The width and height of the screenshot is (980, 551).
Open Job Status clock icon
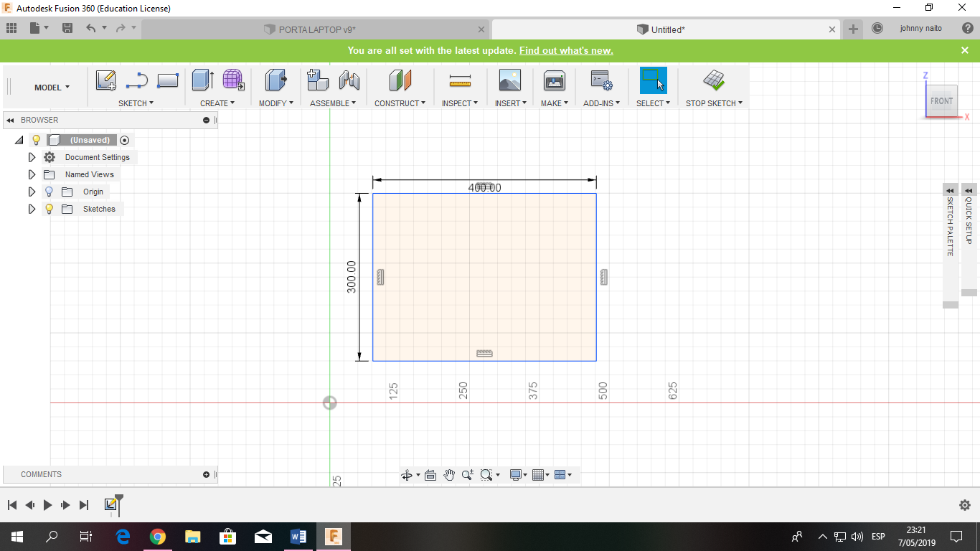(x=877, y=29)
